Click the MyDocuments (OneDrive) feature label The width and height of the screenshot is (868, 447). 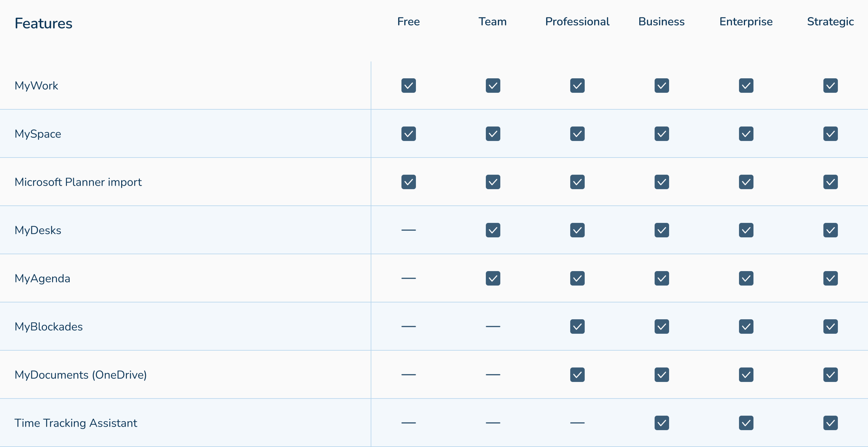pyautogui.click(x=80, y=375)
